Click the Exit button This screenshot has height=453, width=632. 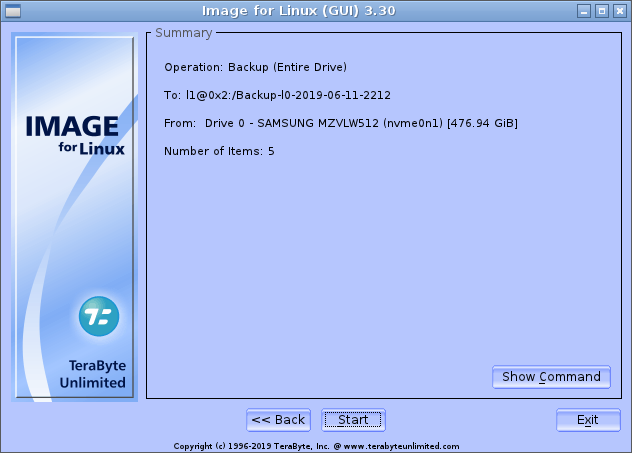tap(588, 420)
